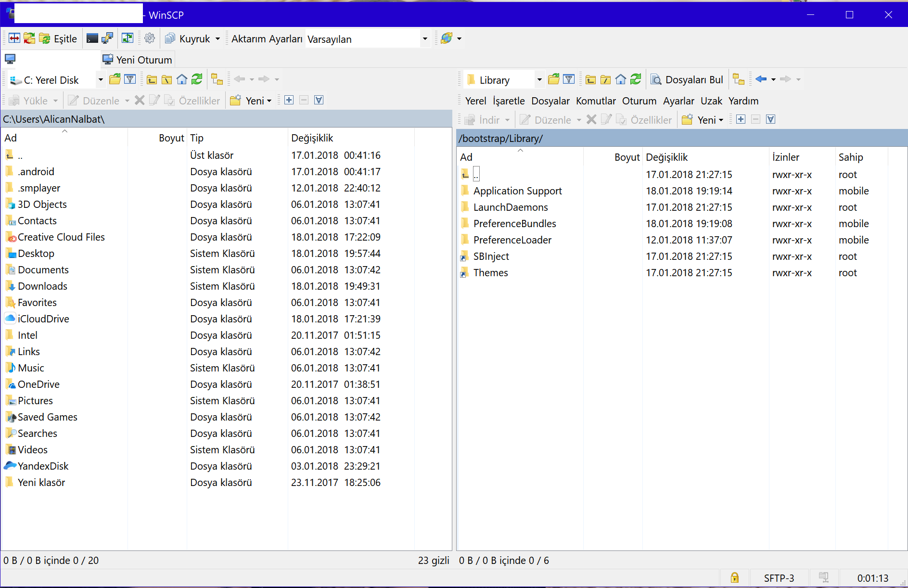This screenshot has width=908, height=588.
Task: Click remote select files plus icon
Action: (741, 119)
